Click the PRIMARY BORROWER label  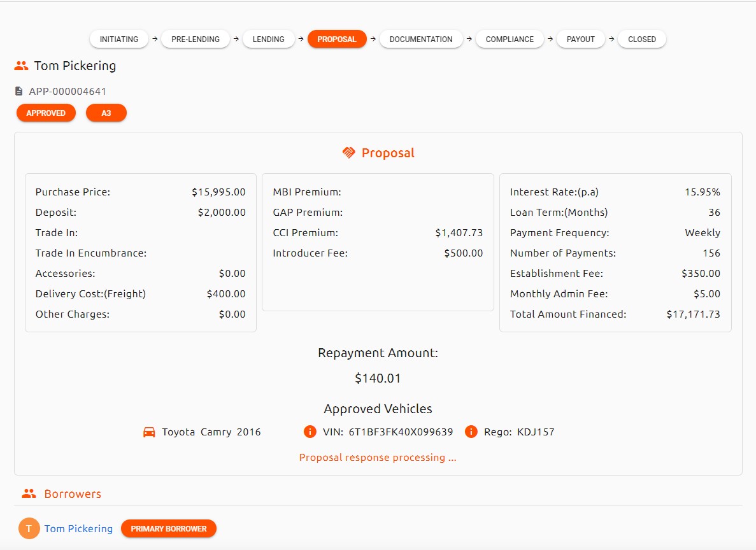pos(168,528)
